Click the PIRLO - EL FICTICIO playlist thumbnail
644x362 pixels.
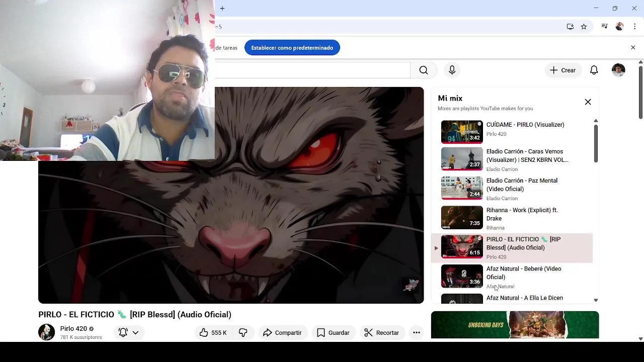point(462,247)
